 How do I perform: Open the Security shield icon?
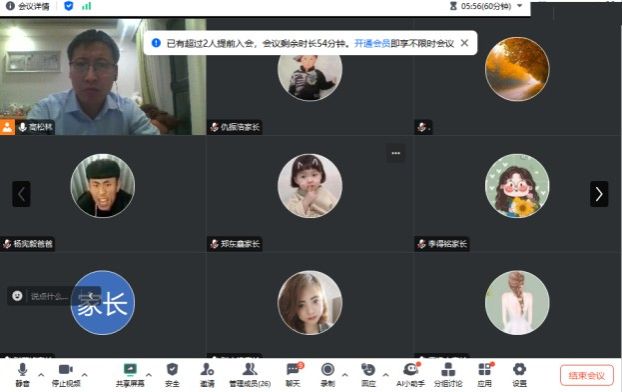point(172,375)
